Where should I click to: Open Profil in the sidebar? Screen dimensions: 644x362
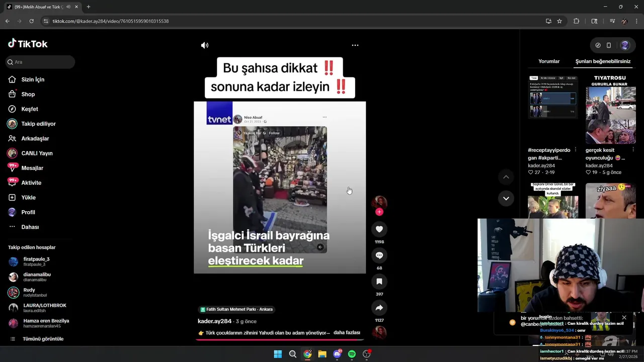click(28, 212)
